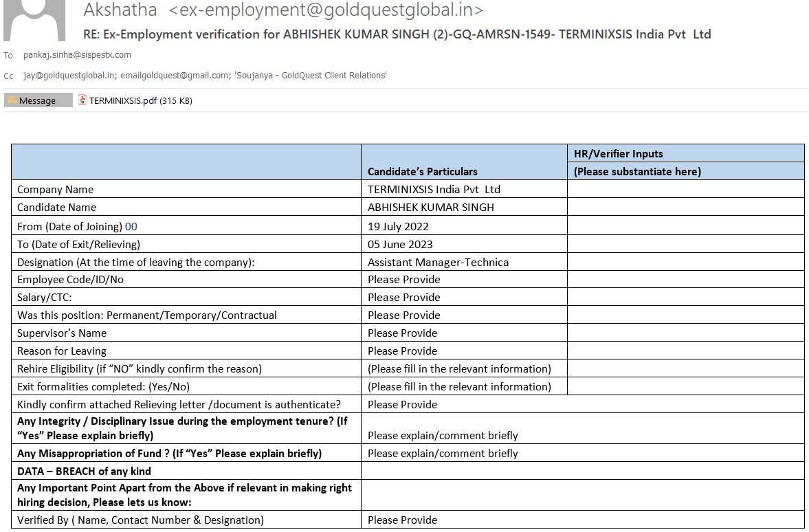This screenshot has height=532, width=809.
Task: Click the 'Employee Code/ID/No' label
Action: [x=70, y=279]
